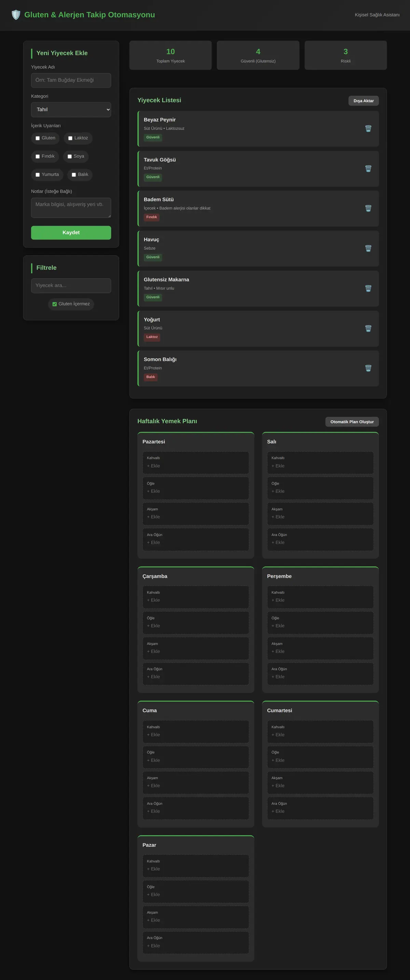The height and width of the screenshot is (980, 410).
Task: Enable the Fındık warning checkbox
Action: pos(38,156)
